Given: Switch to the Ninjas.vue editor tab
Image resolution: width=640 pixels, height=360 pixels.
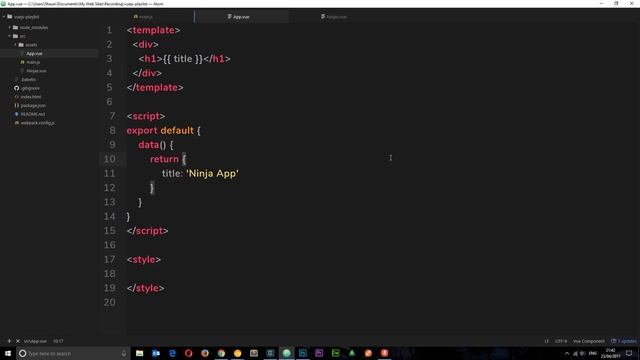Looking at the screenshot, I should click(333, 17).
